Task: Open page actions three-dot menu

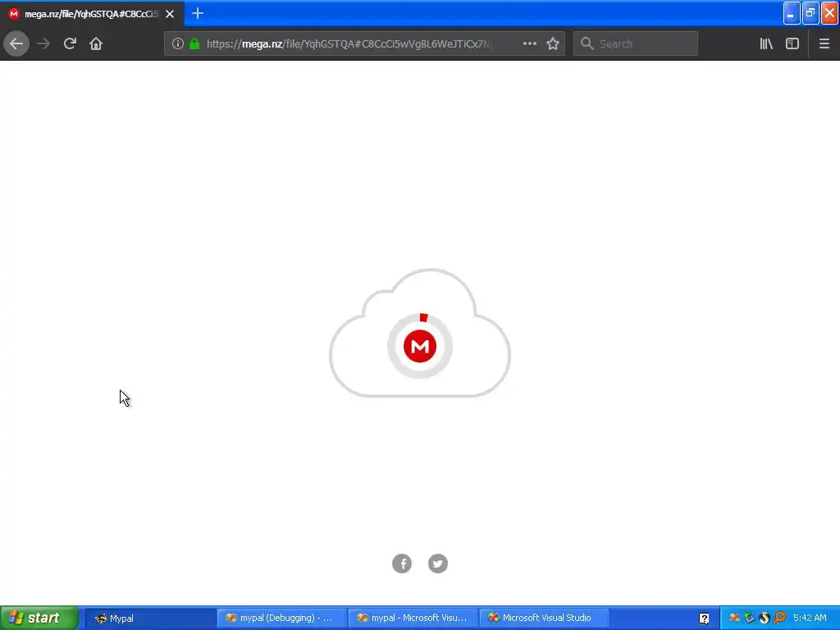Action: (529, 43)
